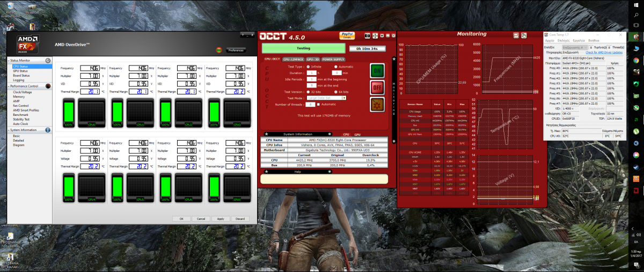
Task: Open Επιλογές menu in Core Temp
Action: pyautogui.click(x=563, y=40)
